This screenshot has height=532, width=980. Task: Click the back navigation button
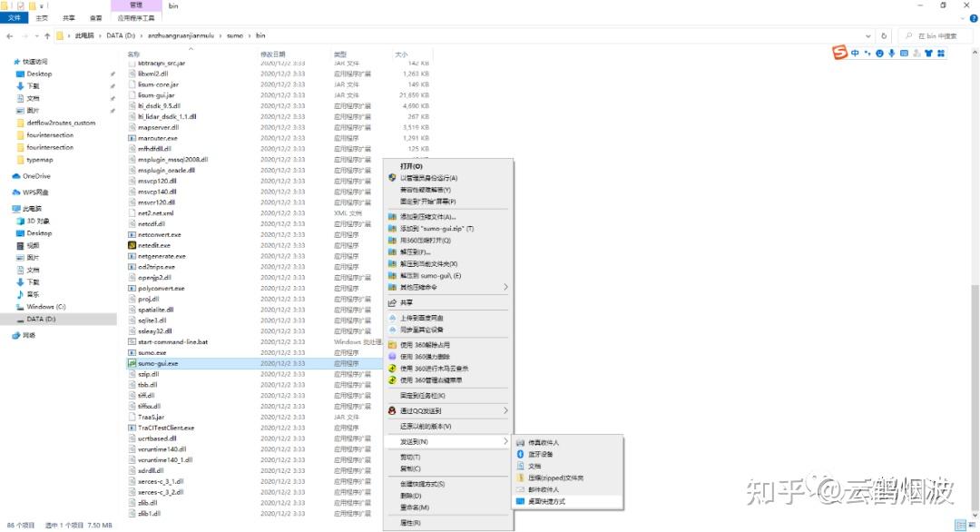click(x=9, y=37)
